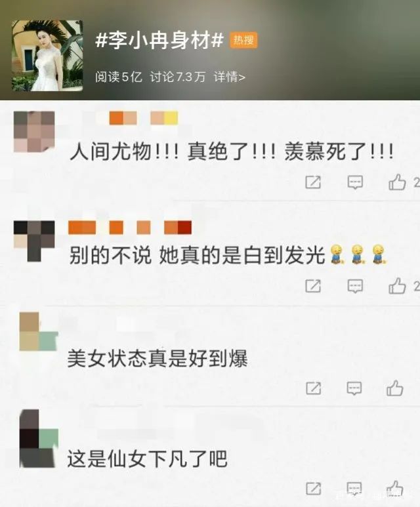
Task: Open the topic cover photo thumbnail
Action: [47, 56]
